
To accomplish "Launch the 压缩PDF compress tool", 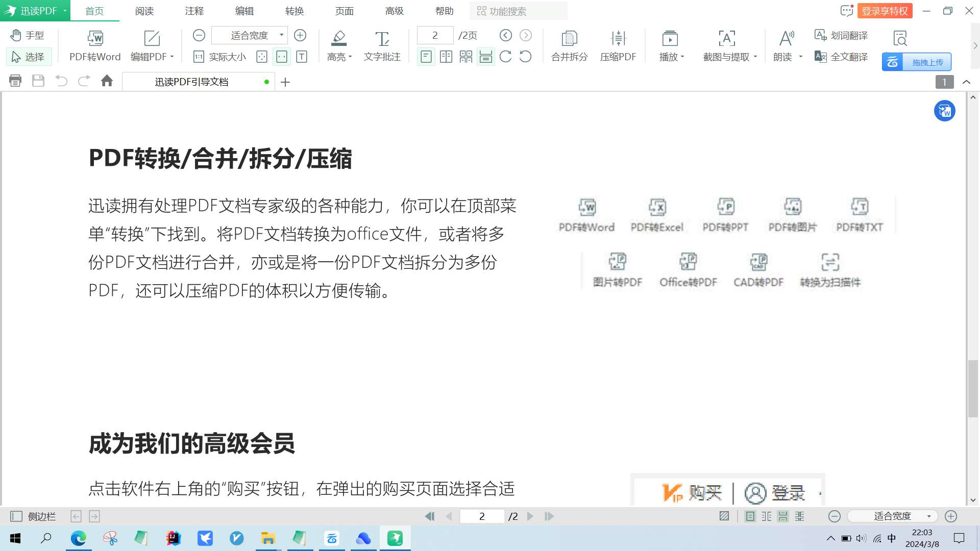I will pyautogui.click(x=618, y=46).
